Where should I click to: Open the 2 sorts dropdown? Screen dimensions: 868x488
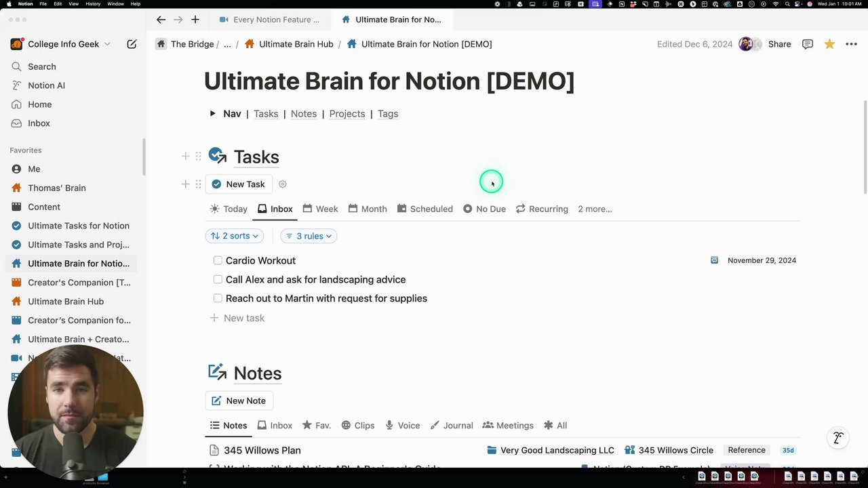[235, 236]
